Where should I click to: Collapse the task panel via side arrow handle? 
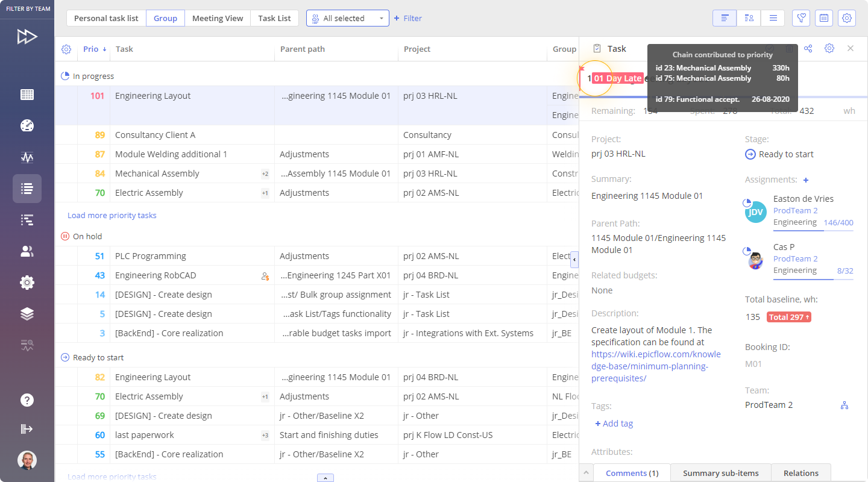574,260
